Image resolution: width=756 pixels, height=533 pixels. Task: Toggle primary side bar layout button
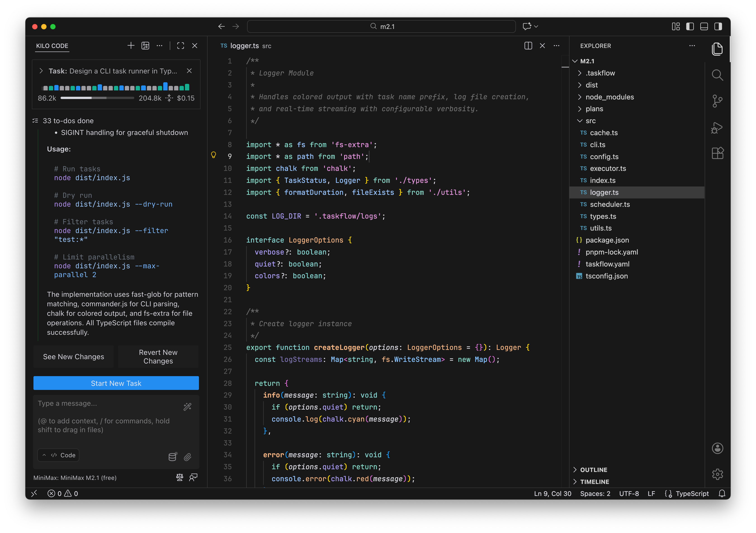click(x=690, y=26)
